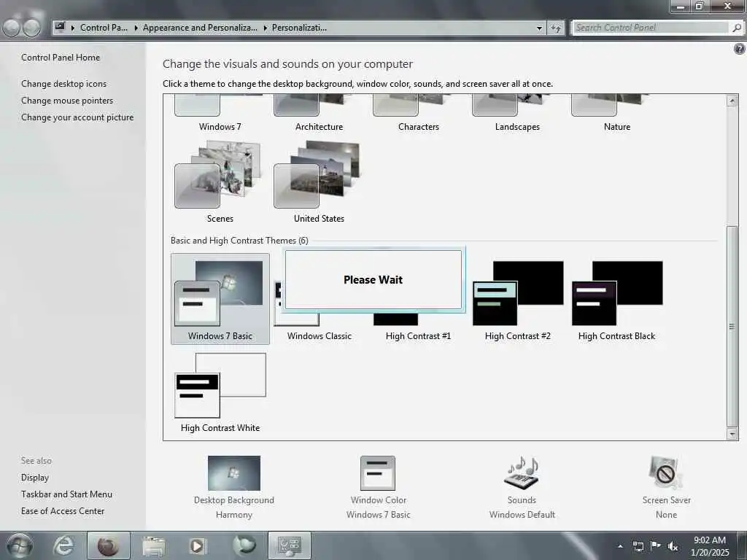Open Taskbar and Start Menu link
Image resolution: width=747 pixels, height=560 pixels.
click(x=66, y=494)
